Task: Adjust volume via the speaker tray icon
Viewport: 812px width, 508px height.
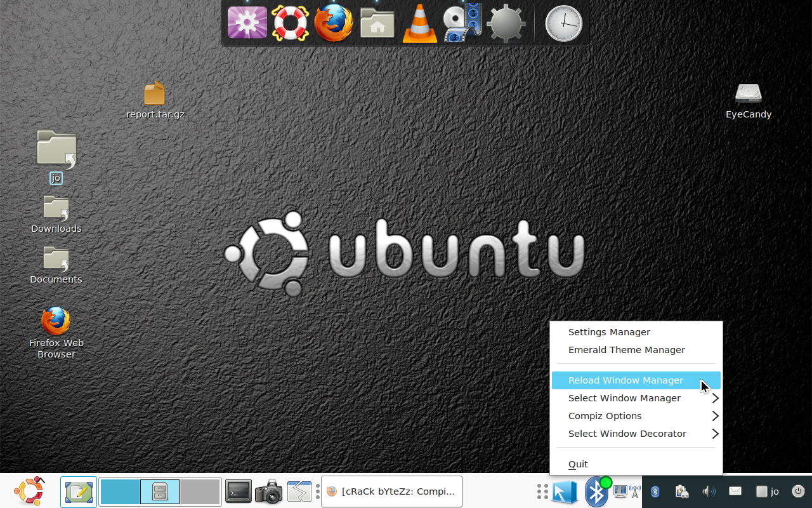Action: click(x=707, y=491)
